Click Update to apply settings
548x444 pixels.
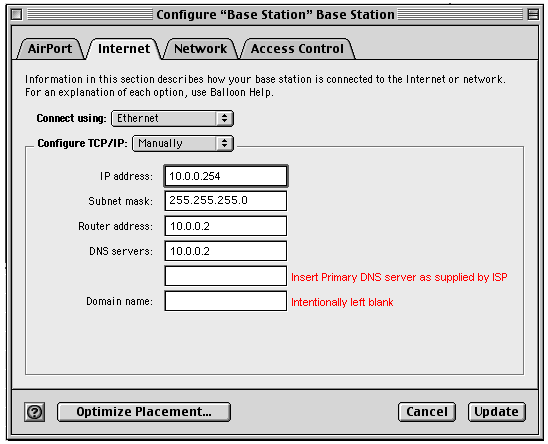tap(497, 412)
